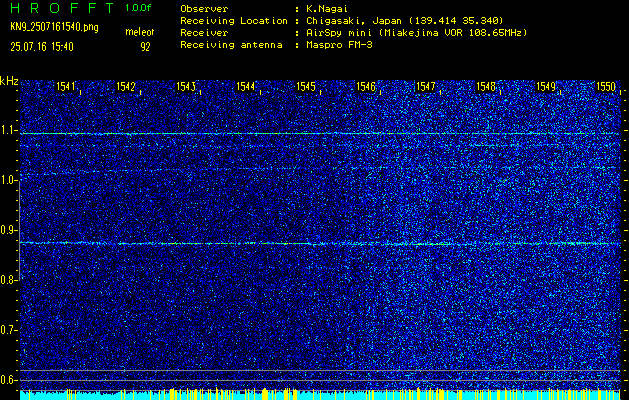Click time marker 1550
The width and height of the screenshot is (629, 400).
click(x=606, y=86)
